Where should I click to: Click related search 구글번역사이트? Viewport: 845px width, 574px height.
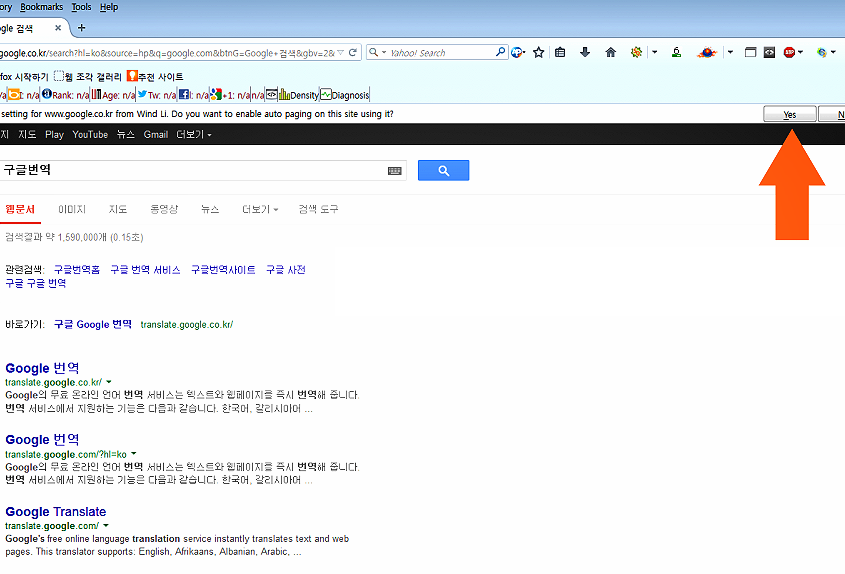[223, 269]
